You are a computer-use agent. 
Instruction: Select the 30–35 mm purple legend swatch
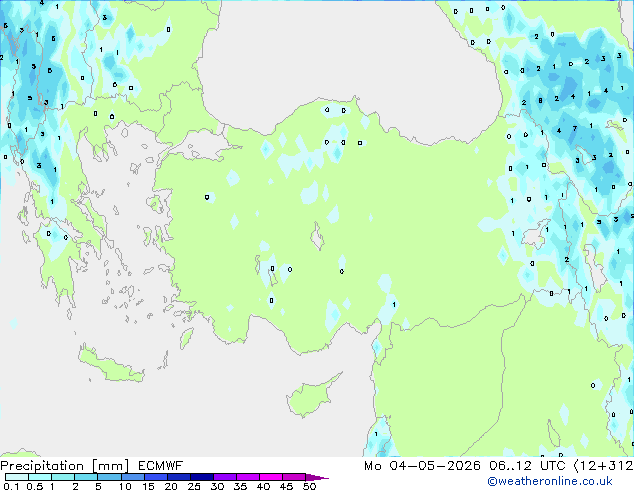(225, 477)
